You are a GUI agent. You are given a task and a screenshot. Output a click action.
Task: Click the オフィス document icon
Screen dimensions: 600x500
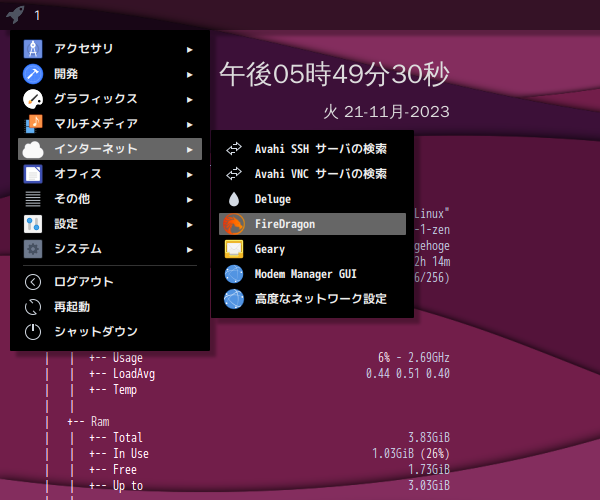coord(33,174)
